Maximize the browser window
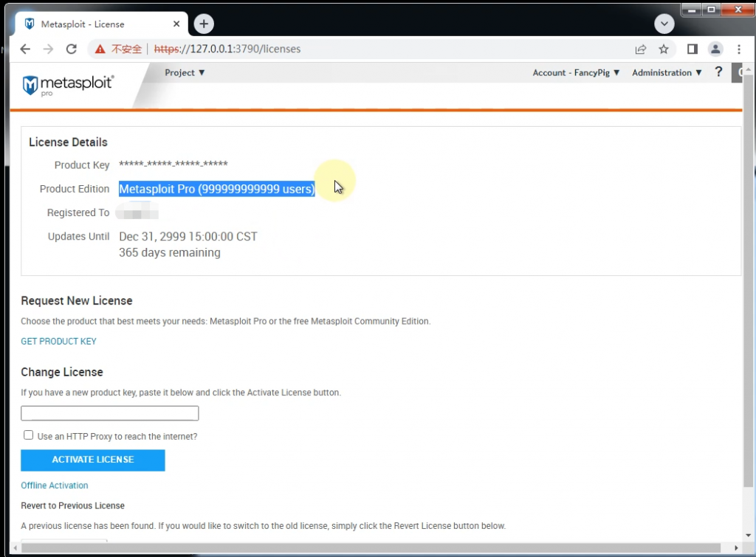 (x=711, y=10)
